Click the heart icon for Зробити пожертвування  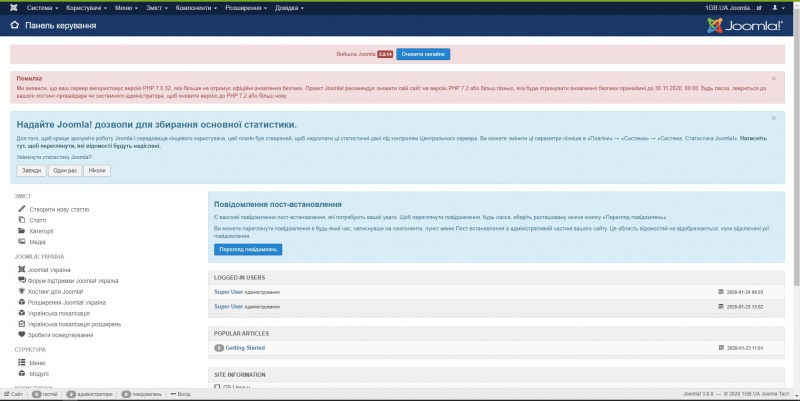(21, 335)
